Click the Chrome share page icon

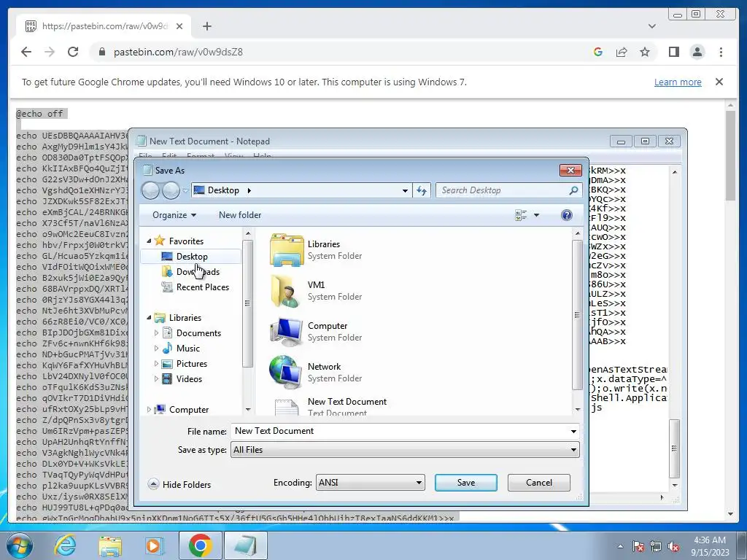(622, 52)
